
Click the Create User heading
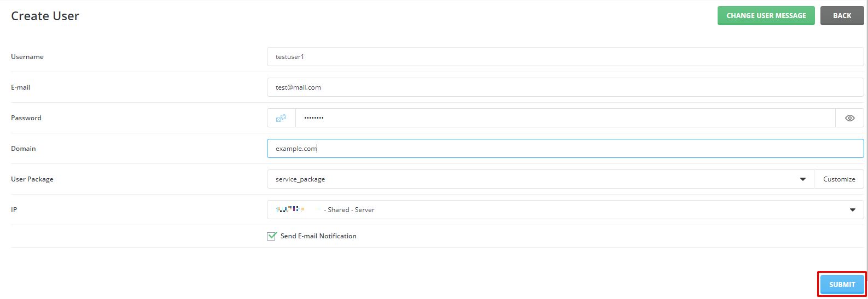coord(45,16)
